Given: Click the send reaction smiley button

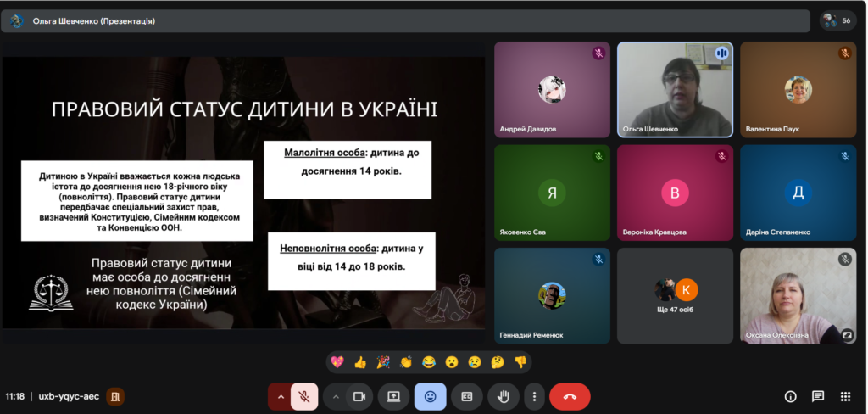Looking at the screenshot, I should 430,396.
